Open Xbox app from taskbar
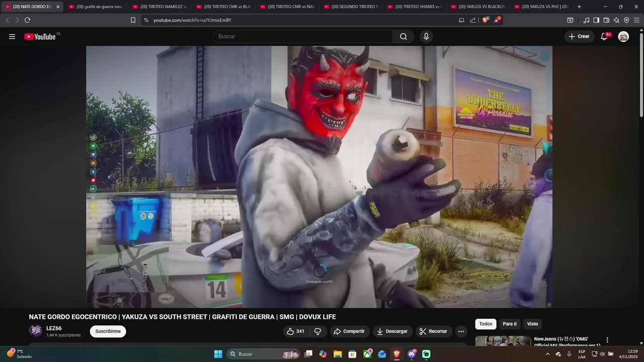 pyautogui.click(x=368, y=354)
